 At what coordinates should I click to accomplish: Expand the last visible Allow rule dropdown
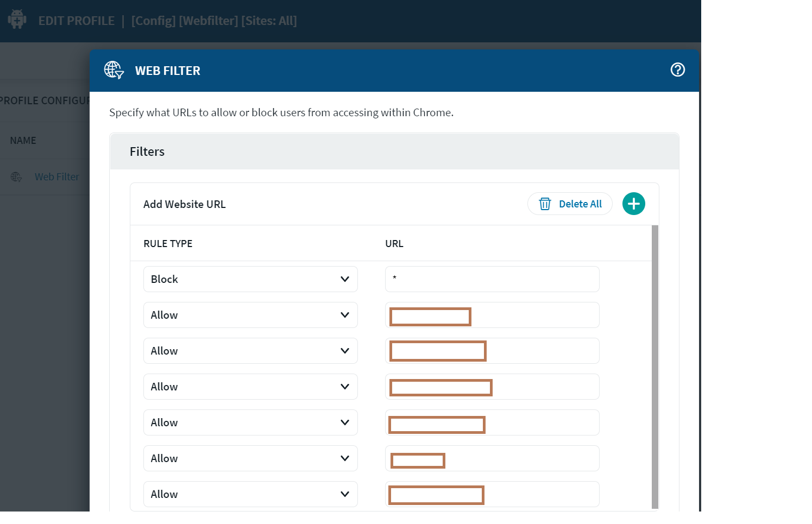pyautogui.click(x=250, y=494)
